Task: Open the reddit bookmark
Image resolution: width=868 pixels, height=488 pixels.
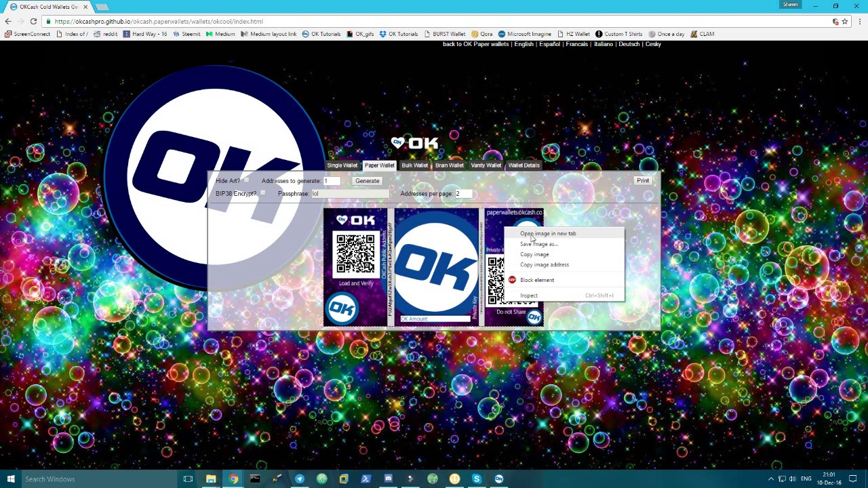Action: (105, 34)
